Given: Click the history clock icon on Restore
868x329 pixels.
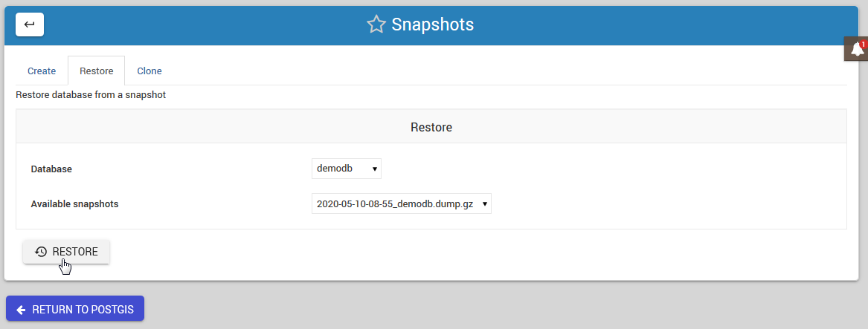Looking at the screenshot, I should coord(41,252).
